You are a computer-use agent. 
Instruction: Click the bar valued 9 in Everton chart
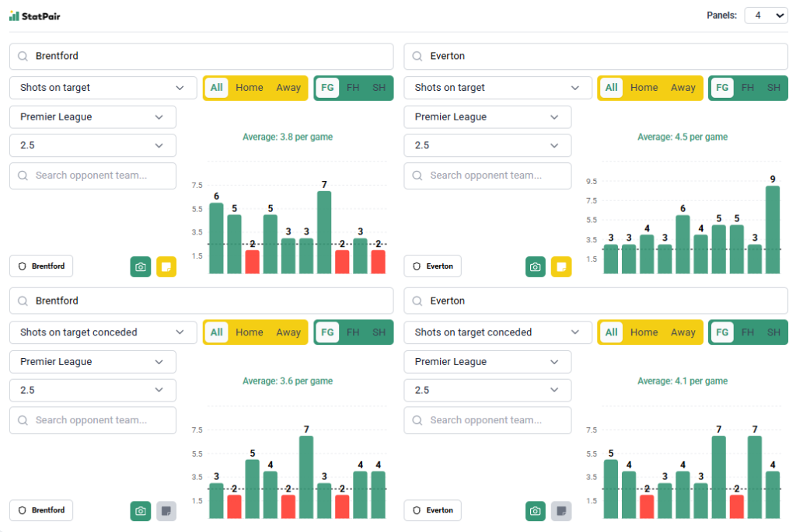click(x=772, y=230)
